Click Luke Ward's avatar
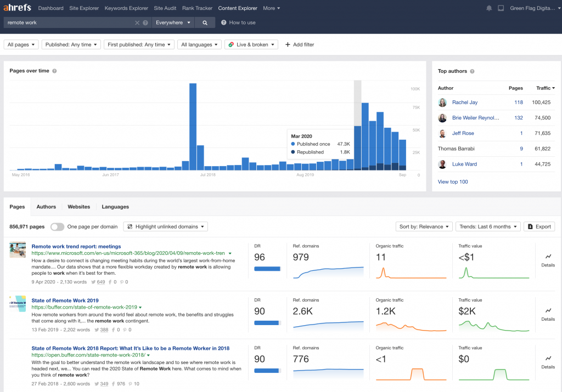This screenshot has width=562, height=392. pos(443,164)
